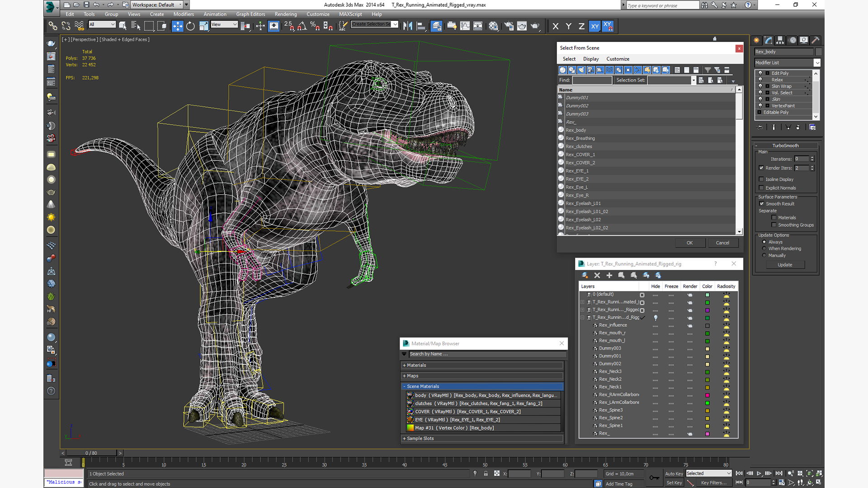Open the Render Setup teapot icon
The width and height of the screenshot is (868, 488).
pos(509,26)
